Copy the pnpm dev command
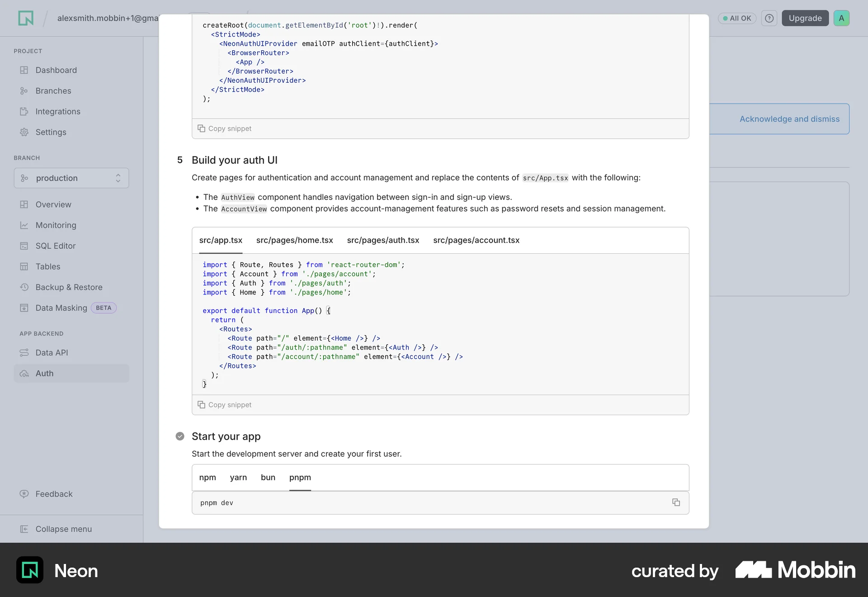 click(676, 502)
